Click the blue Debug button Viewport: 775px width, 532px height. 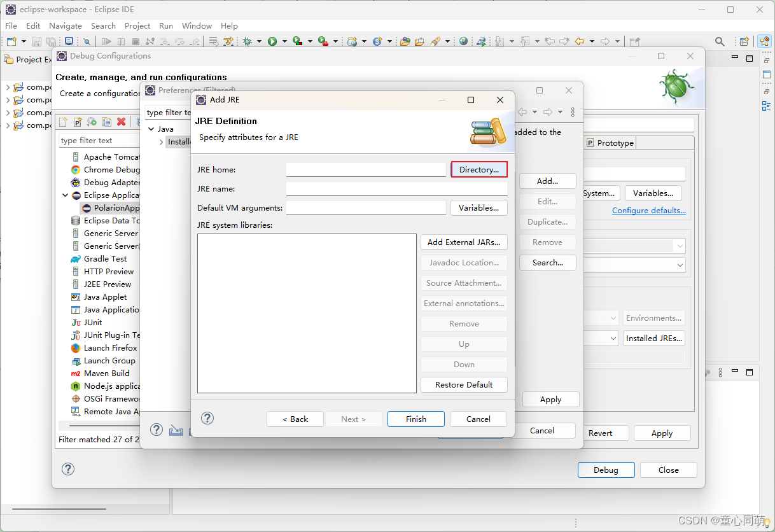click(606, 470)
